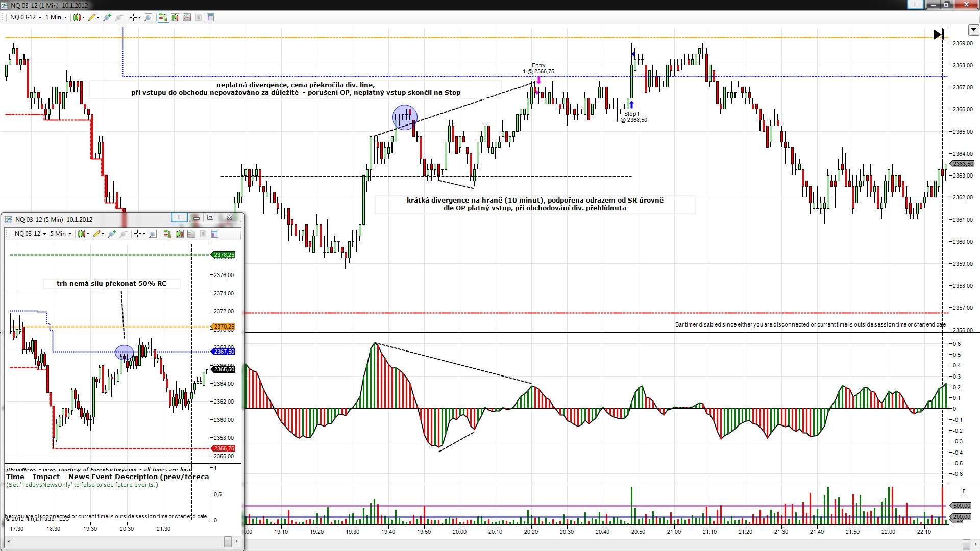This screenshot has height=551, width=980.
Task: Click zoom-frame magnifier icon on main toolbar
Action: click(x=149, y=17)
